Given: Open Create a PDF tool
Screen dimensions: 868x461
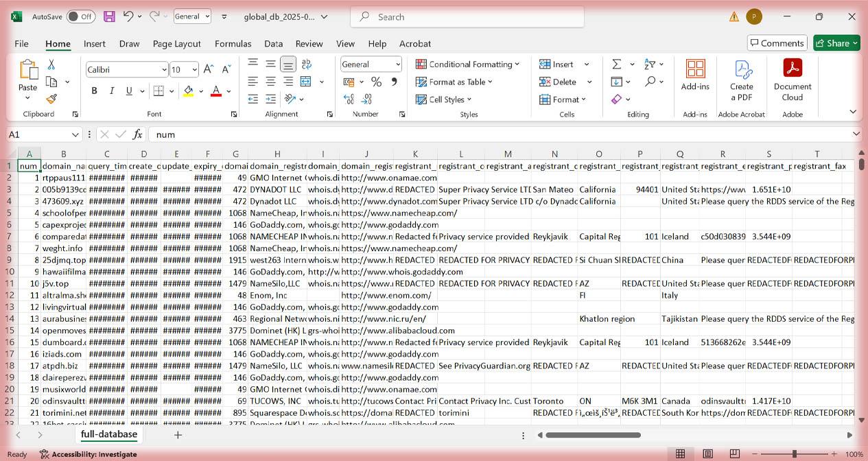Looking at the screenshot, I should [741, 80].
